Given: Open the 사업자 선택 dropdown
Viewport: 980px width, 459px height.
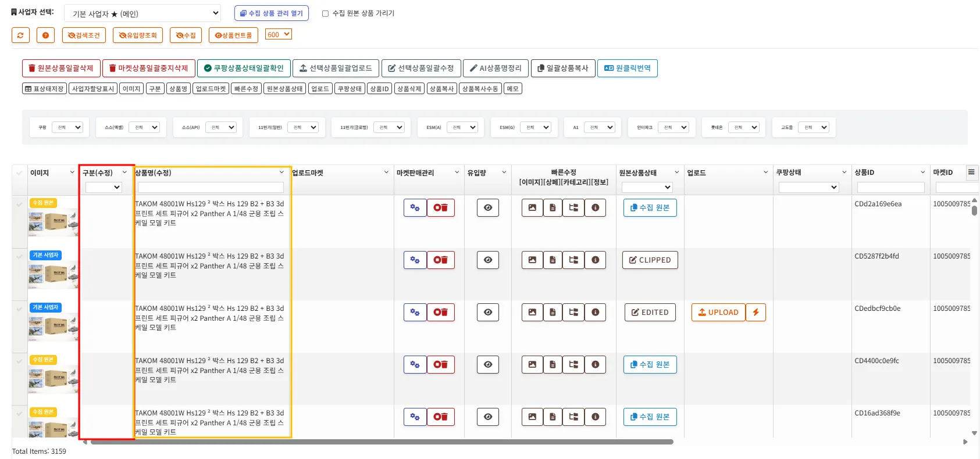Looking at the screenshot, I should click(142, 13).
